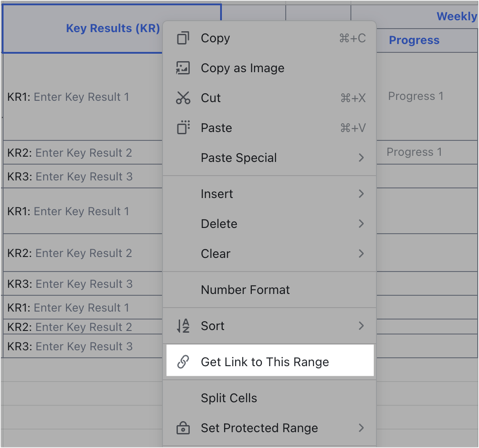Expand the Delete submenu arrow
This screenshot has height=448, width=479.
click(361, 224)
